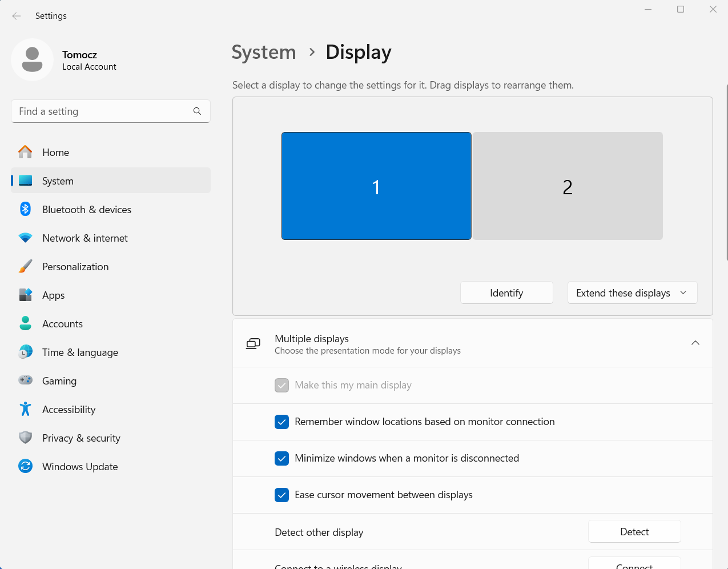728x569 pixels.
Task: Maximize the Settings window
Action: (681, 9)
